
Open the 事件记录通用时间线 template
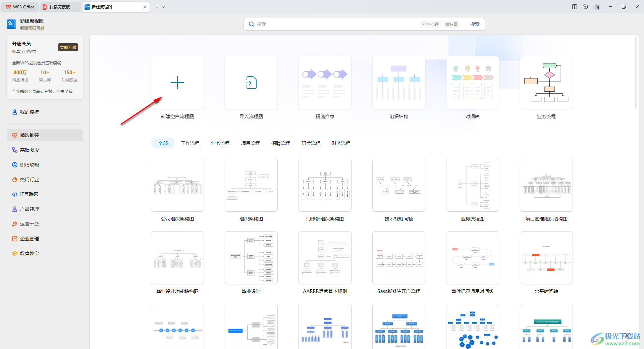click(x=473, y=258)
